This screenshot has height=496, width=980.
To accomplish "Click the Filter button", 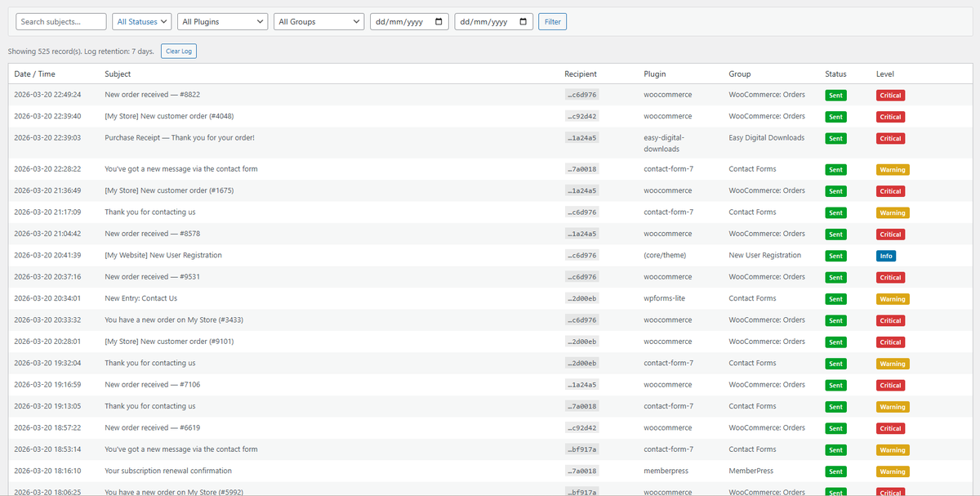I will click(552, 21).
